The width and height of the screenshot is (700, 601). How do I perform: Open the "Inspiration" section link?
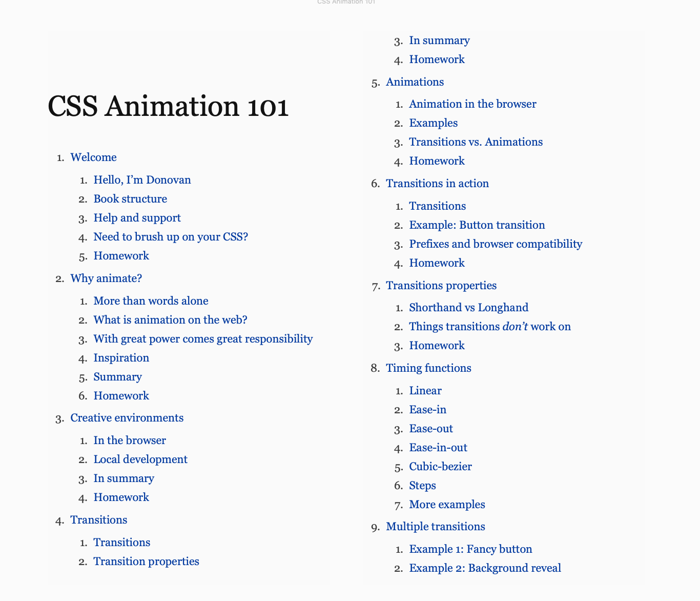pos(121,357)
